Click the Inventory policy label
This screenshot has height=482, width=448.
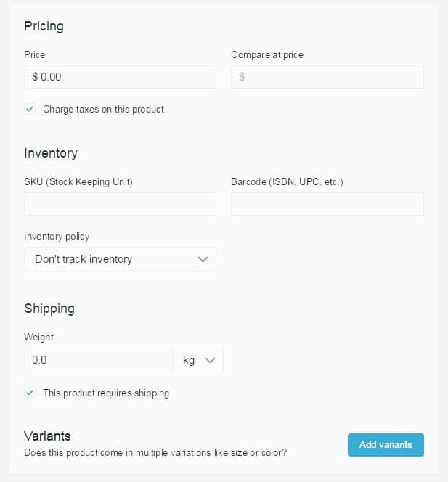click(x=57, y=236)
